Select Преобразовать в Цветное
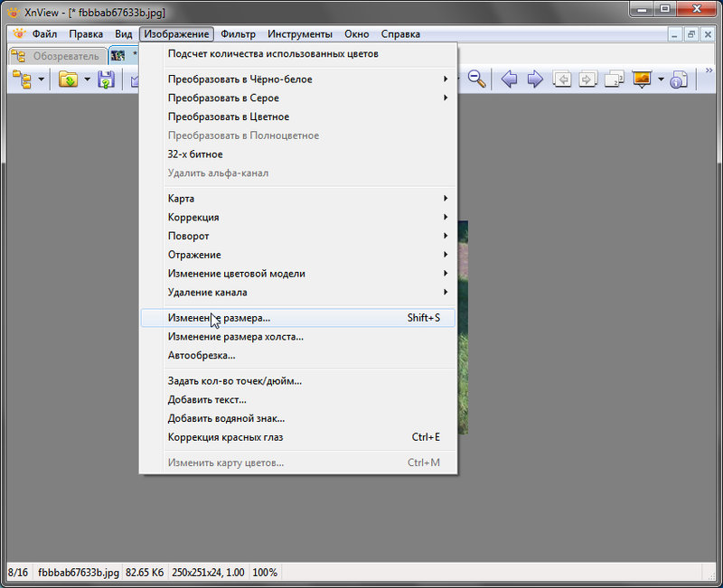723x588 pixels. click(x=298, y=117)
